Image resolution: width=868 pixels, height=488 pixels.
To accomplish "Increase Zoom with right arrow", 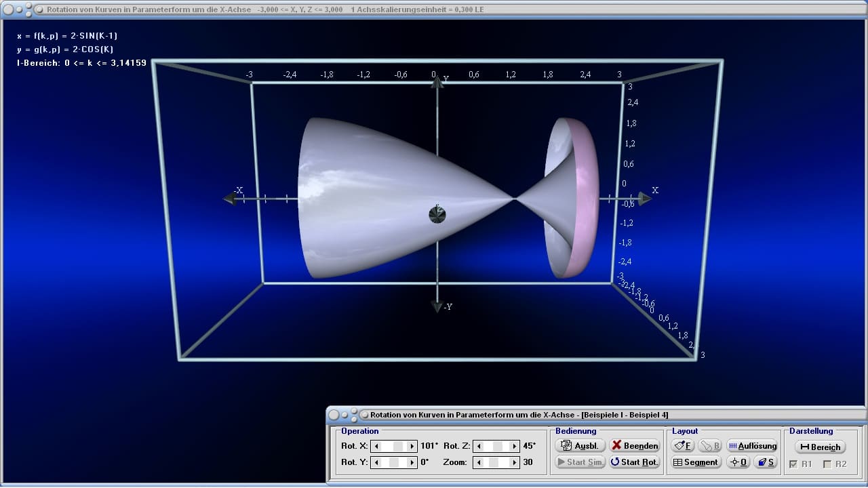I will 515,462.
